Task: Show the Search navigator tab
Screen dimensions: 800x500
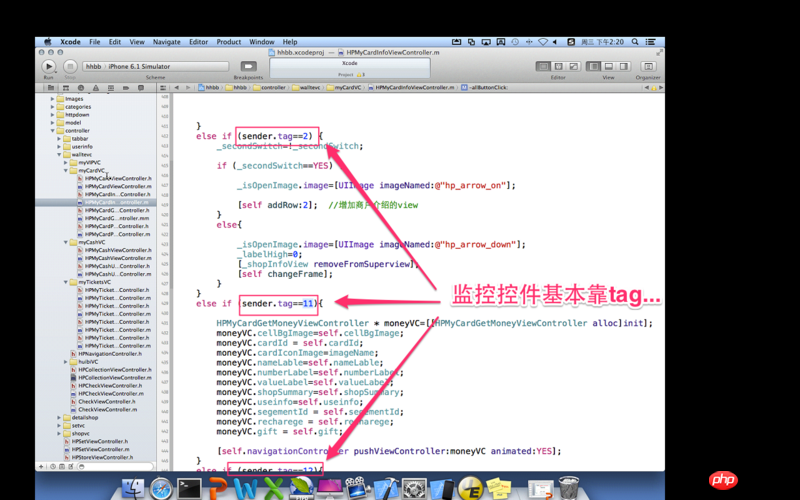Action: point(81,88)
